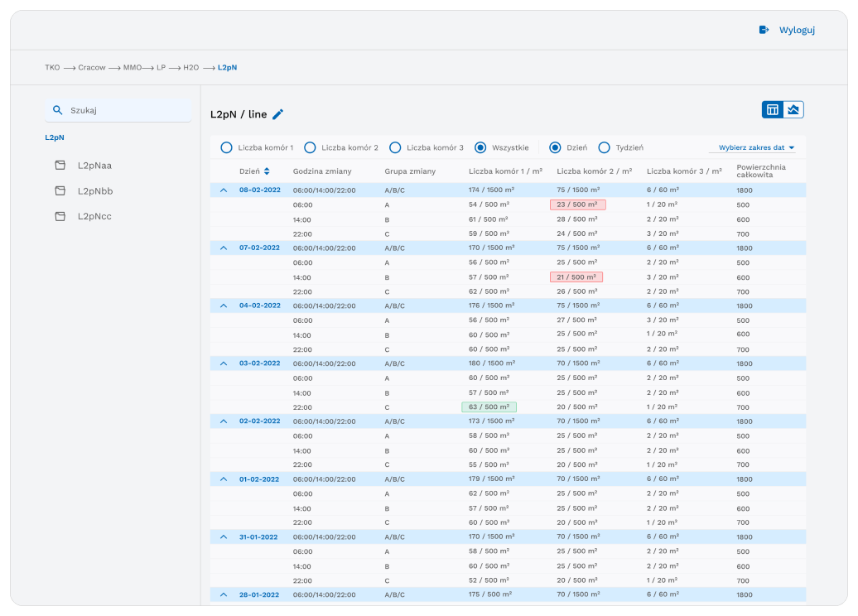Collapse the 03-02-2022 row group
This screenshot has width=858, height=616.
click(x=223, y=363)
